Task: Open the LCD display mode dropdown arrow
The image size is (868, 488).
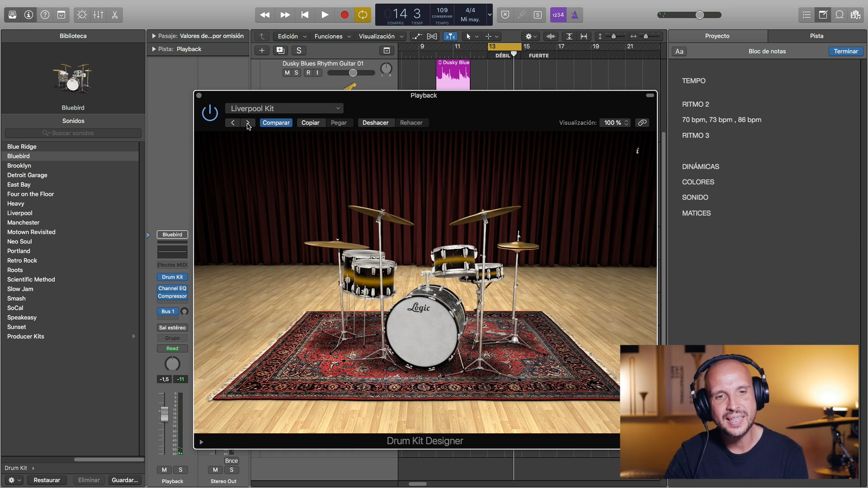Action: coord(489,15)
